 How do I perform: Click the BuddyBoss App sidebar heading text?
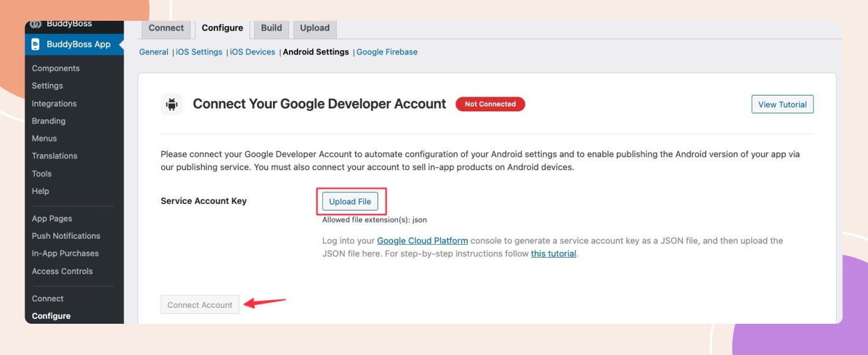(78, 44)
